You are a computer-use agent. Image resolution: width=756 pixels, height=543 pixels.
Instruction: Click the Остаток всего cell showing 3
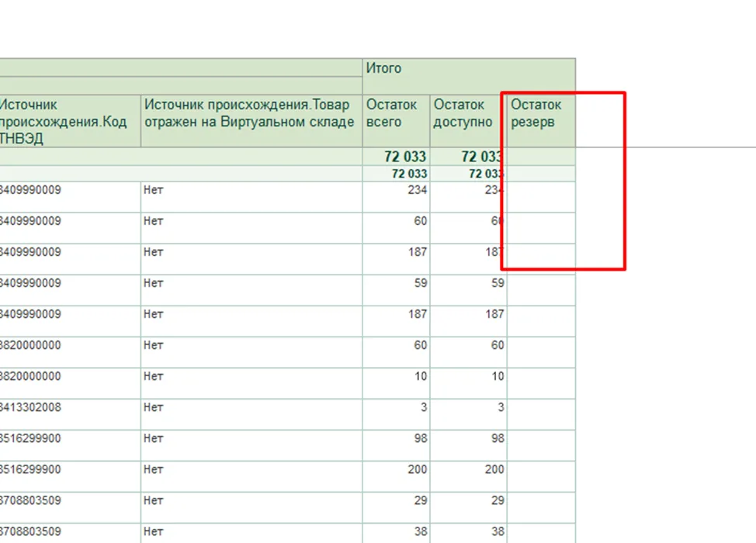[397, 414]
